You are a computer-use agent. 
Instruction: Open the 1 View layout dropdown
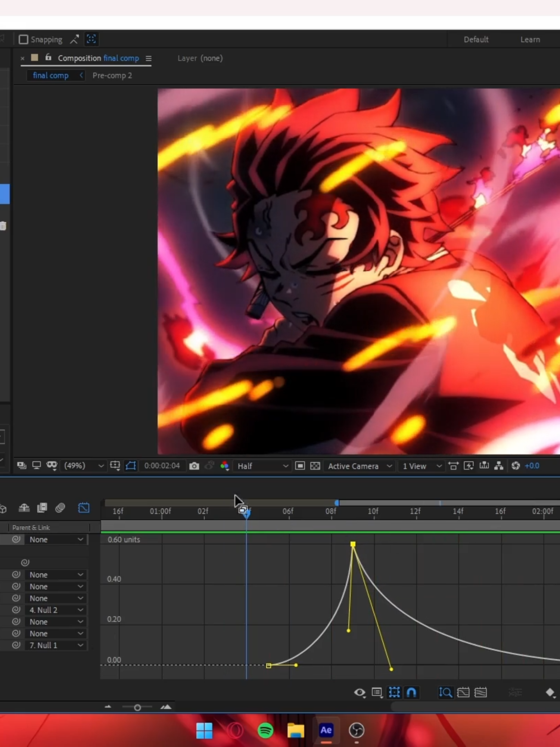422,466
